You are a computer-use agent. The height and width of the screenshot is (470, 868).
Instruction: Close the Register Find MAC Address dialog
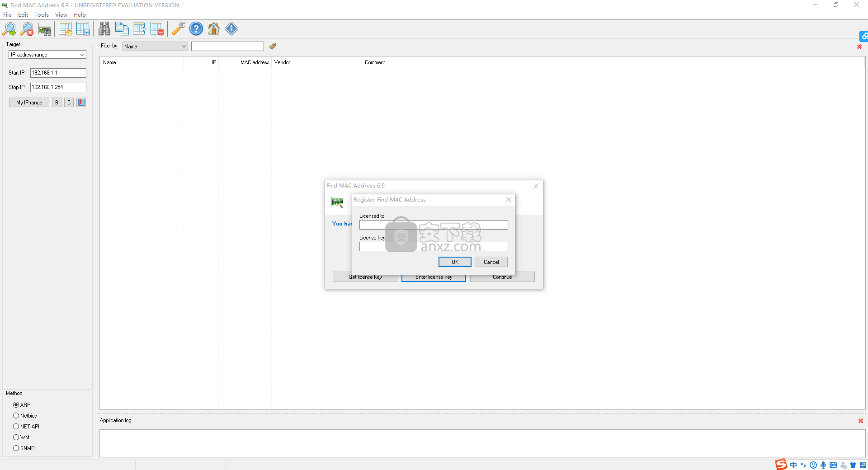point(509,200)
